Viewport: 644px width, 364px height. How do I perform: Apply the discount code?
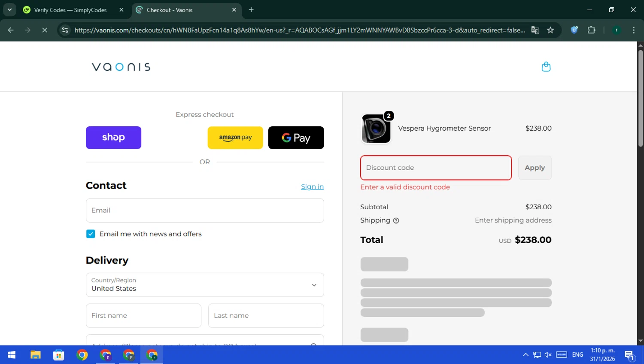tap(535, 168)
